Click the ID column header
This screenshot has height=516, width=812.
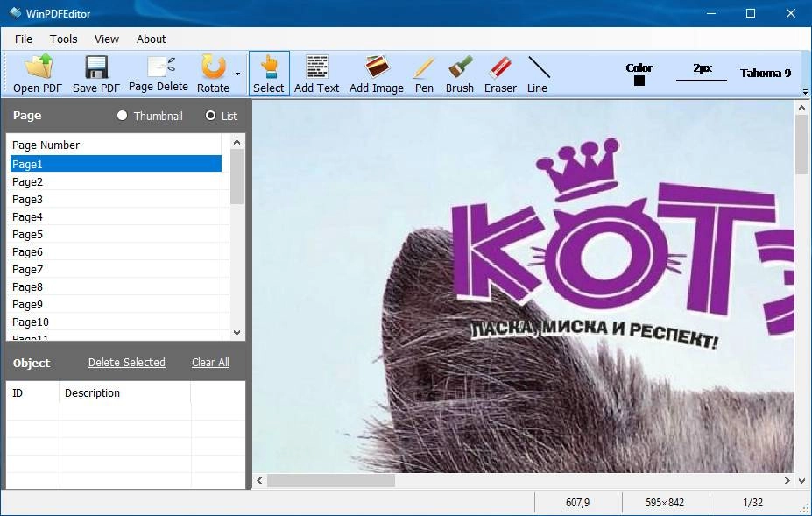tap(33, 393)
